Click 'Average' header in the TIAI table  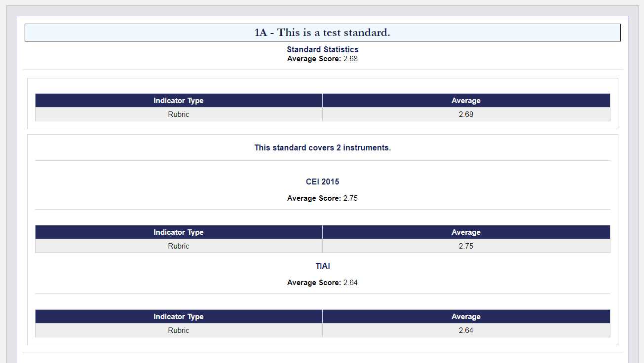tap(466, 317)
